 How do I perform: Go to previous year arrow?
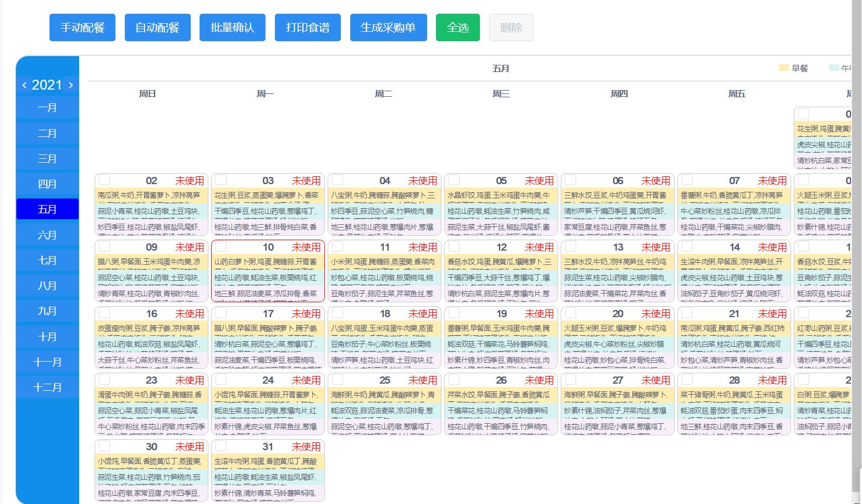point(24,85)
